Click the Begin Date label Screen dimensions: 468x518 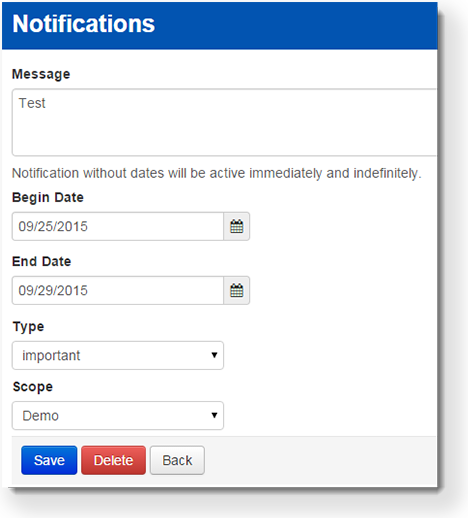click(x=48, y=198)
